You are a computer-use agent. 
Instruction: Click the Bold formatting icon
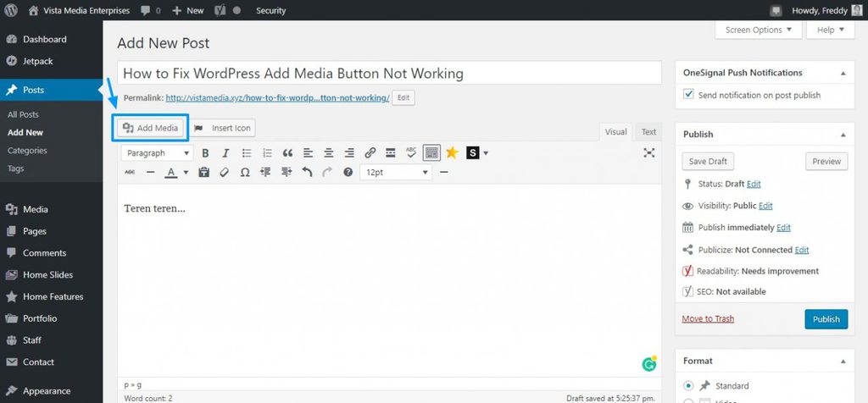[x=204, y=153]
